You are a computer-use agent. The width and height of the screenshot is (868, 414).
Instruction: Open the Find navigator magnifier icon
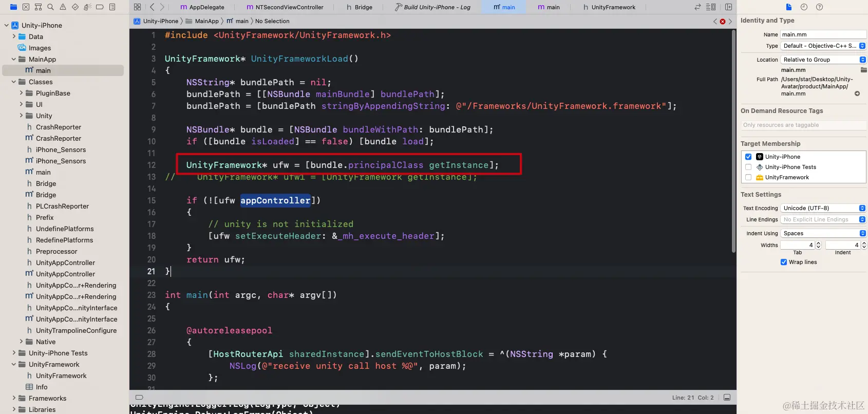click(x=50, y=7)
